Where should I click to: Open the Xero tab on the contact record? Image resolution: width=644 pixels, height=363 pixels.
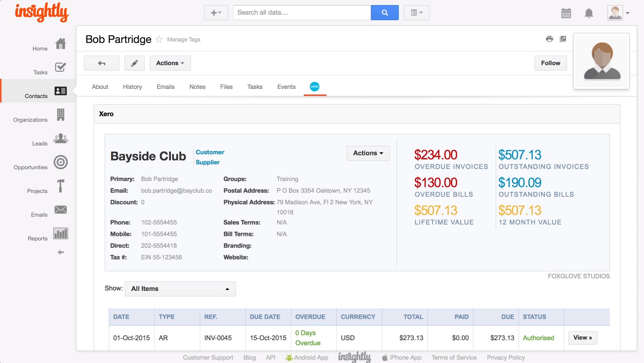[x=315, y=87]
